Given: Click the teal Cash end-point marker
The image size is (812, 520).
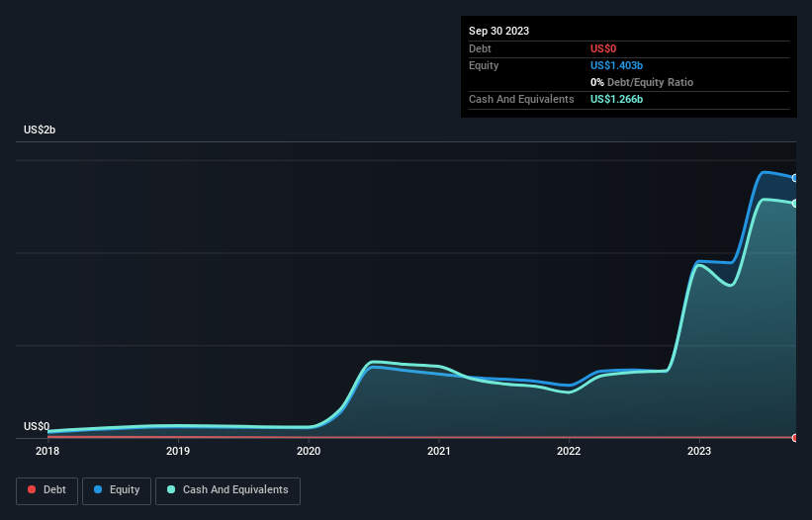Looking at the screenshot, I should tap(795, 204).
